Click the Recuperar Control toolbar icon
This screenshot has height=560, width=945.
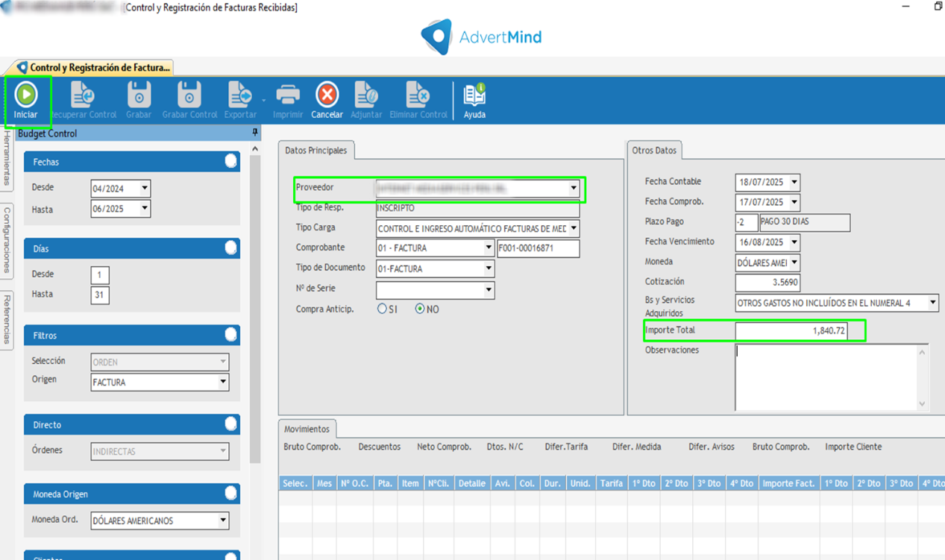tap(82, 95)
